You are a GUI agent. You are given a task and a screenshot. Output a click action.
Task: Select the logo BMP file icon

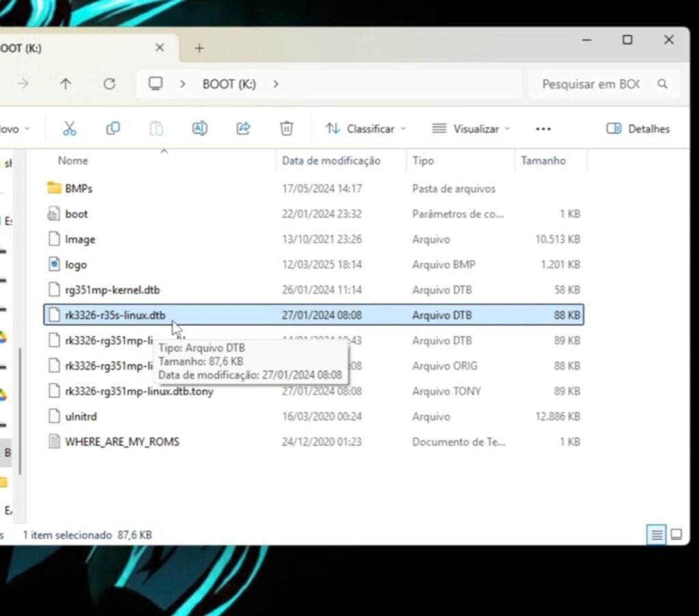click(x=54, y=264)
